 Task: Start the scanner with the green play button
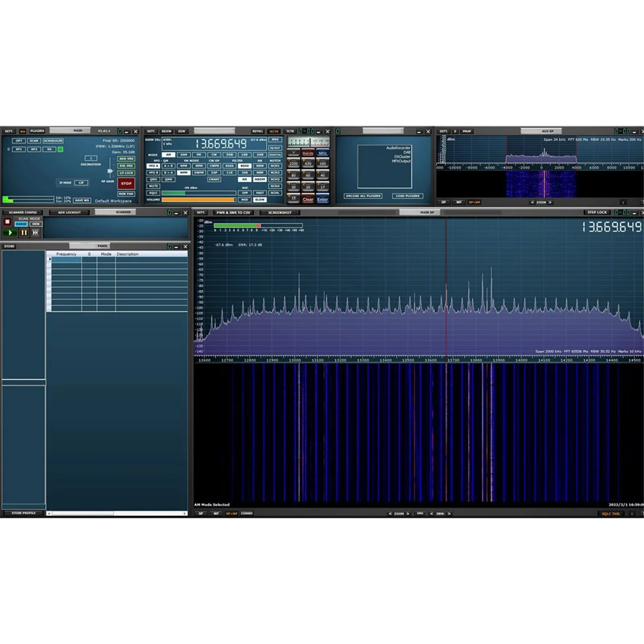click(10, 232)
